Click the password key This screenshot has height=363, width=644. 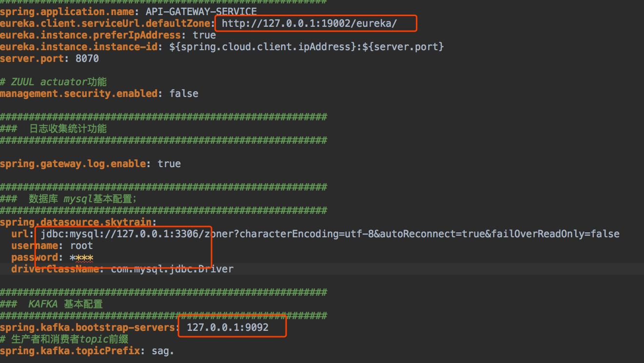[35, 257]
